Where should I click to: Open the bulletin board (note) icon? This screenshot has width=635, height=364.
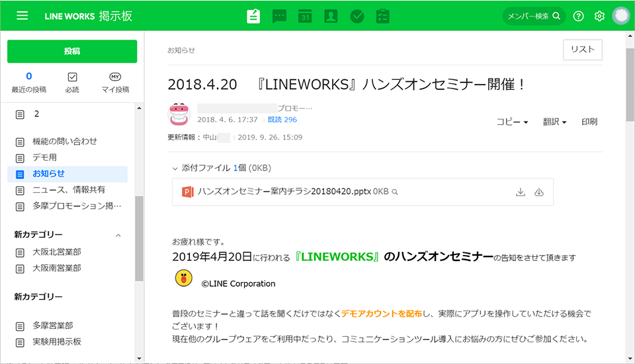(x=253, y=16)
